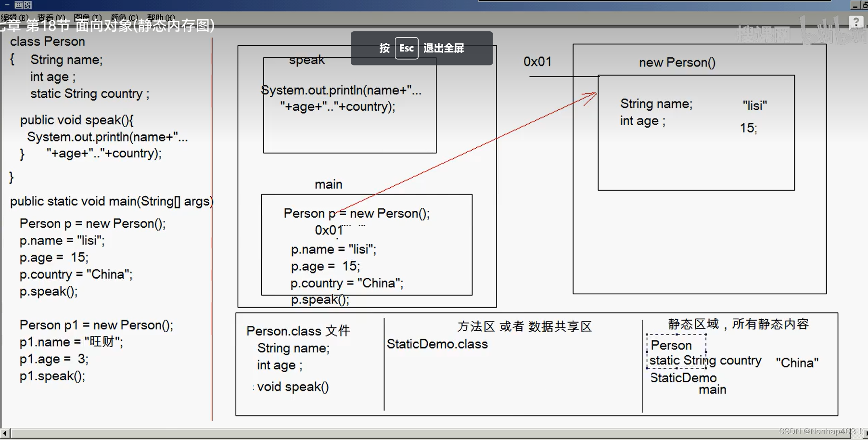Click the horizontal scrollbar left arrow
The width and height of the screenshot is (868, 440).
[x=5, y=433]
